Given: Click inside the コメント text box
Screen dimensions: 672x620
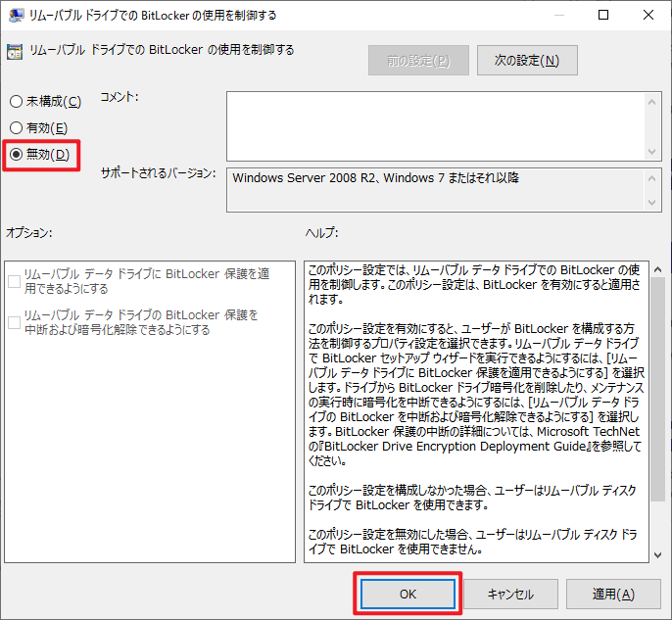Looking at the screenshot, I should 435,126.
